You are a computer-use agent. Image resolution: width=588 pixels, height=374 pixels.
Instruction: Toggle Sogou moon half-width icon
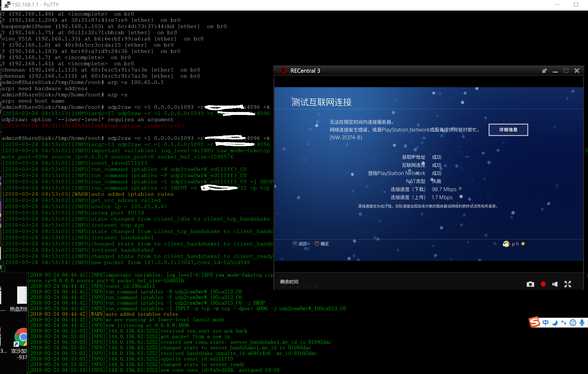(x=555, y=323)
